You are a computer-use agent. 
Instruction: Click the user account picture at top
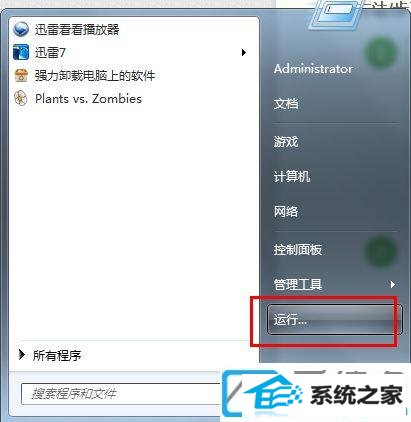pos(335,15)
